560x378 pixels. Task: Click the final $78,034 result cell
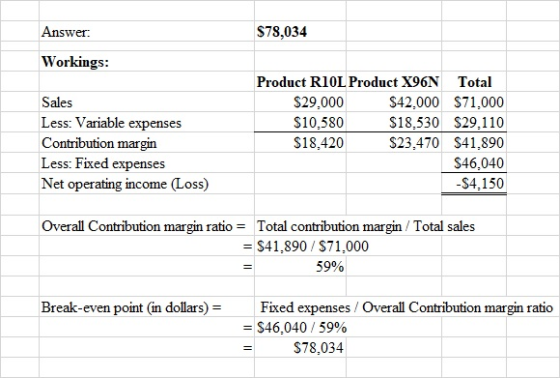pos(319,348)
